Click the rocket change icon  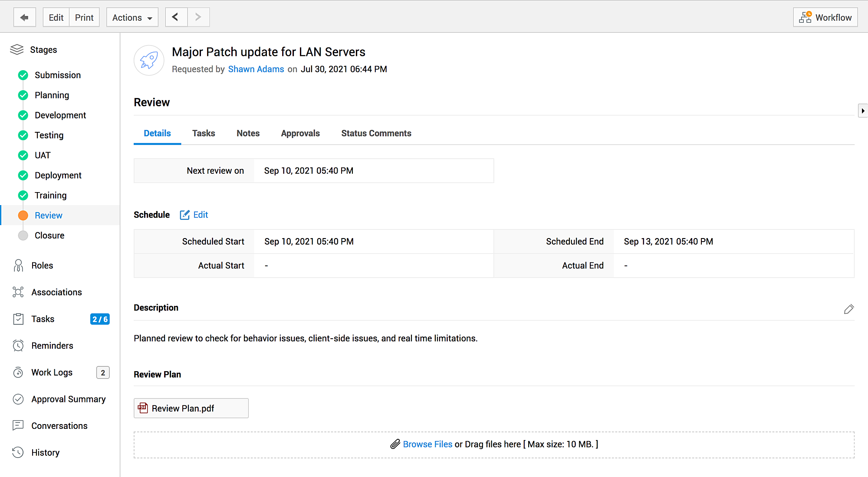(x=149, y=60)
